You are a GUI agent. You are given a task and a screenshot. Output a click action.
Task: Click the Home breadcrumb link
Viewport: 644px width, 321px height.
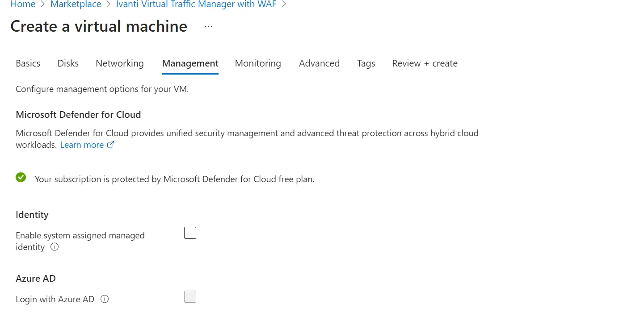pyautogui.click(x=23, y=4)
